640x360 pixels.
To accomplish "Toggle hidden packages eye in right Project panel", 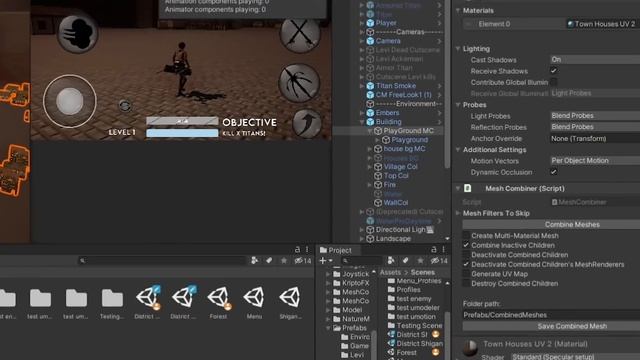I will point(440,260).
